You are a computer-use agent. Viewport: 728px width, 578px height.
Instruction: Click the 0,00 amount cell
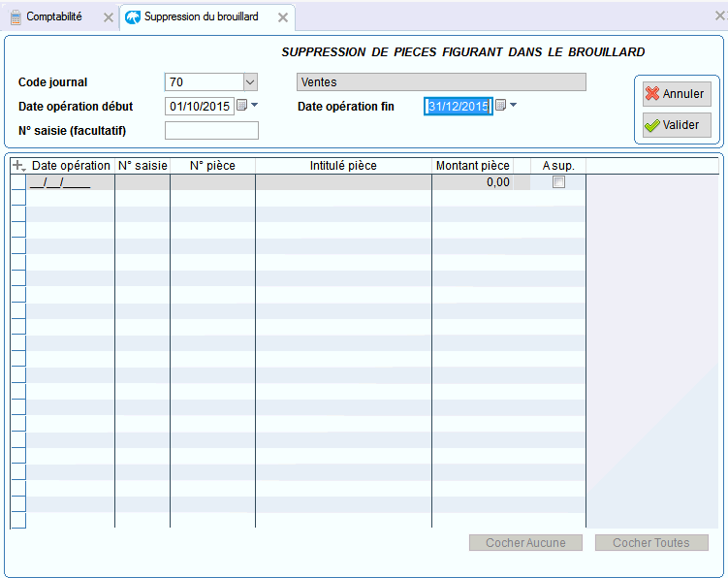click(473, 182)
